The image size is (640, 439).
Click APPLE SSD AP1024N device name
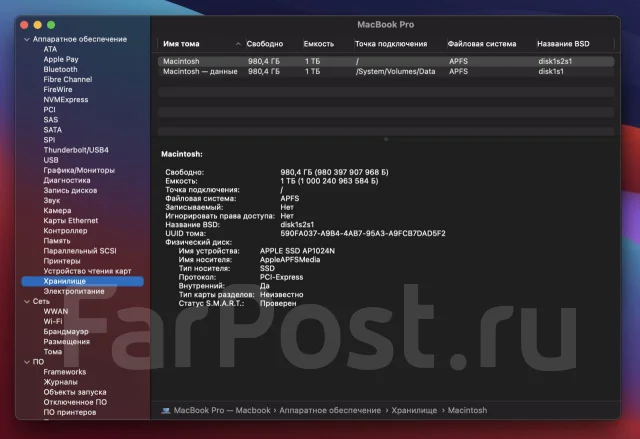click(x=297, y=251)
